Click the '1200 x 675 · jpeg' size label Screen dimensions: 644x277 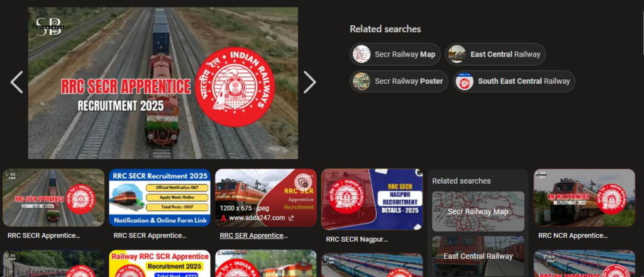click(x=244, y=208)
